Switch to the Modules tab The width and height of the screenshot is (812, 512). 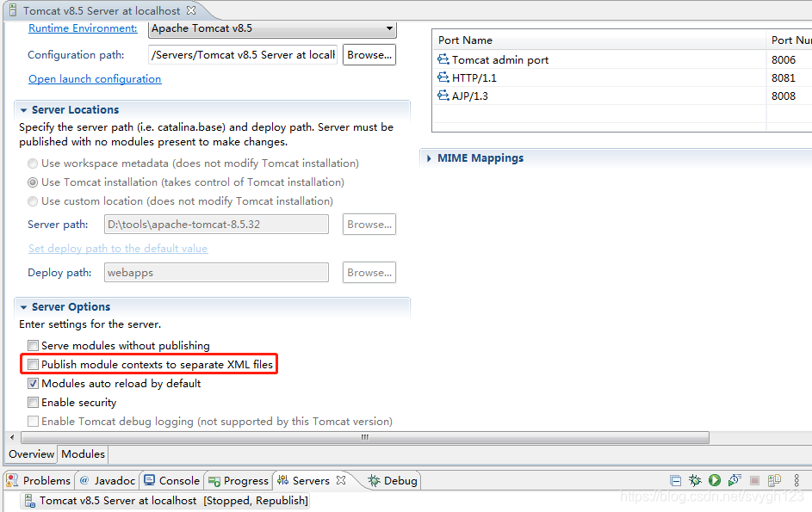[x=83, y=454]
